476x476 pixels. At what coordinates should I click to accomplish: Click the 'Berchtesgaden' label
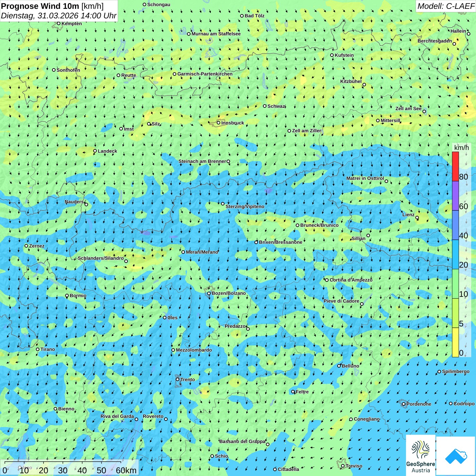click(435, 41)
